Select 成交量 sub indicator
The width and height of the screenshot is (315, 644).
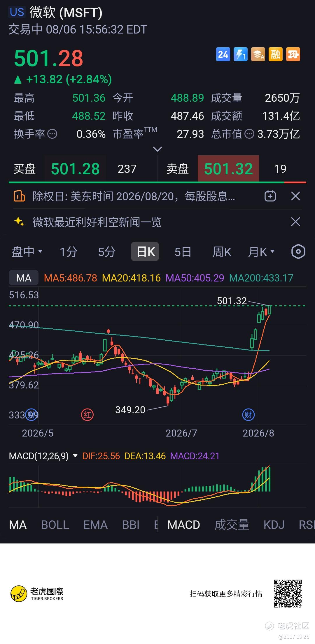click(x=232, y=525)
